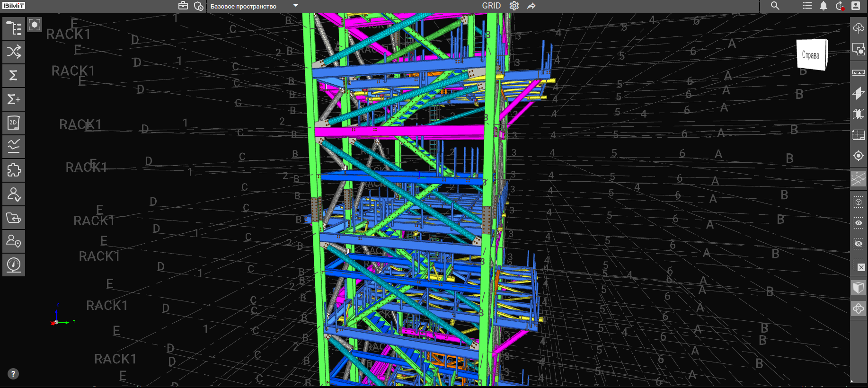
Task: Open the GRID model settings gear
Action: [514, 6]
